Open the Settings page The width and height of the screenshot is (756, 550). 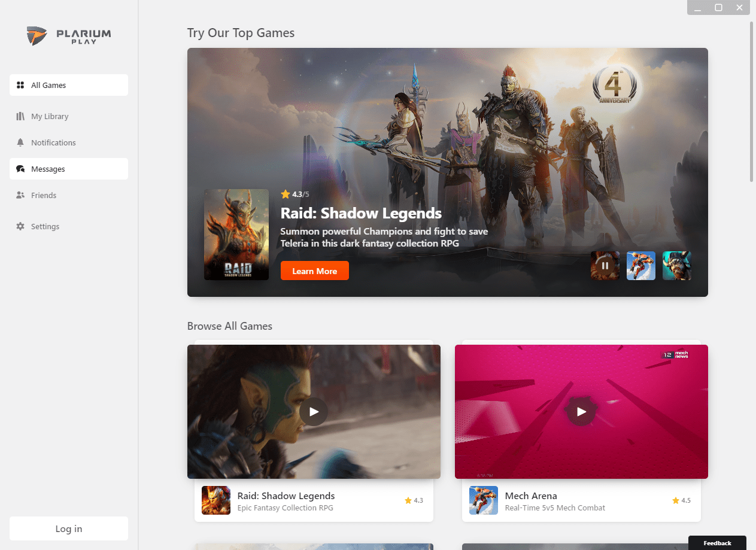tap(69, 226)
